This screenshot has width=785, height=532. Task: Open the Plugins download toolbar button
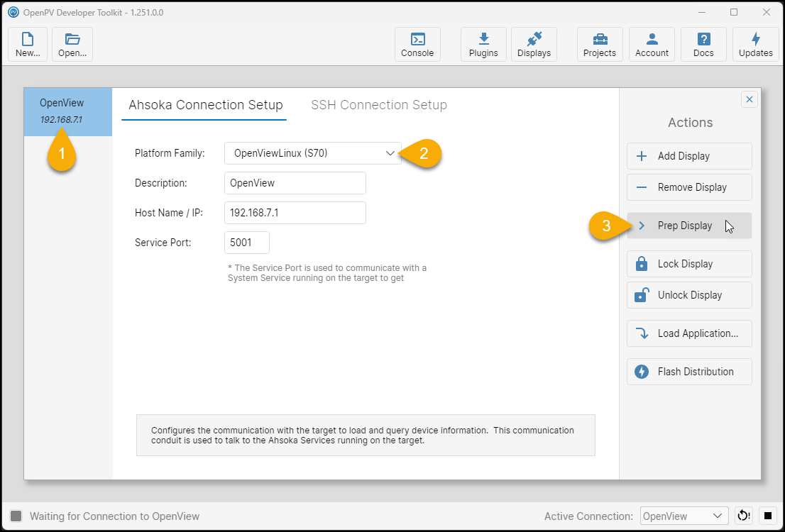483,45
